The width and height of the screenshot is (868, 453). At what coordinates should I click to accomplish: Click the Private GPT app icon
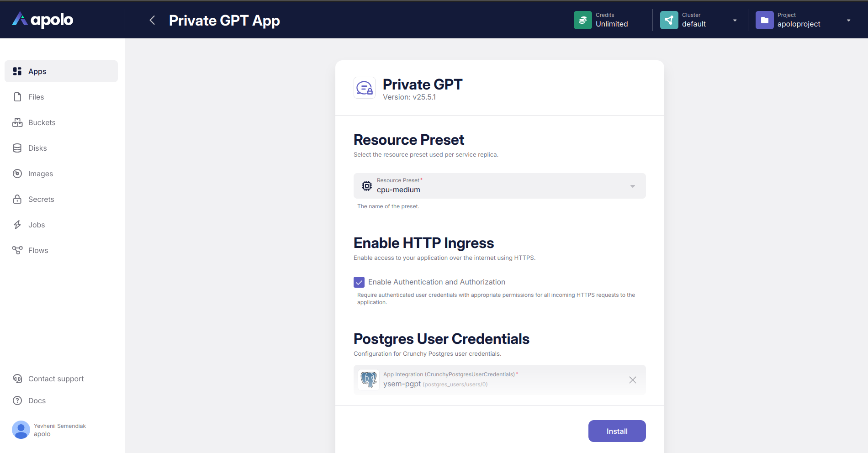365,88
